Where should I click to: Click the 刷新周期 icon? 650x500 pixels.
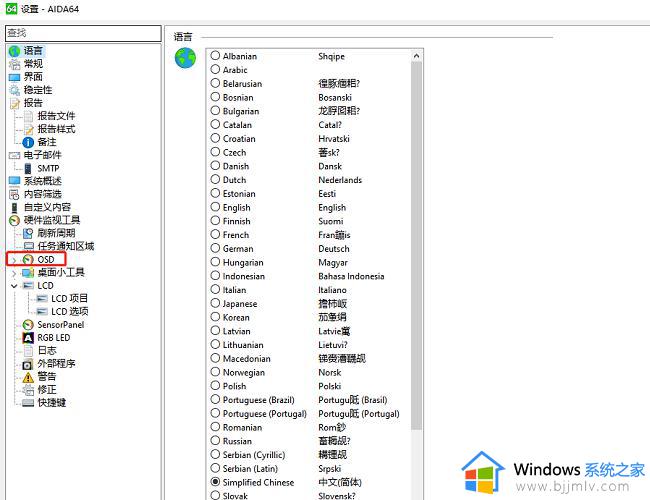coord(28,233)
